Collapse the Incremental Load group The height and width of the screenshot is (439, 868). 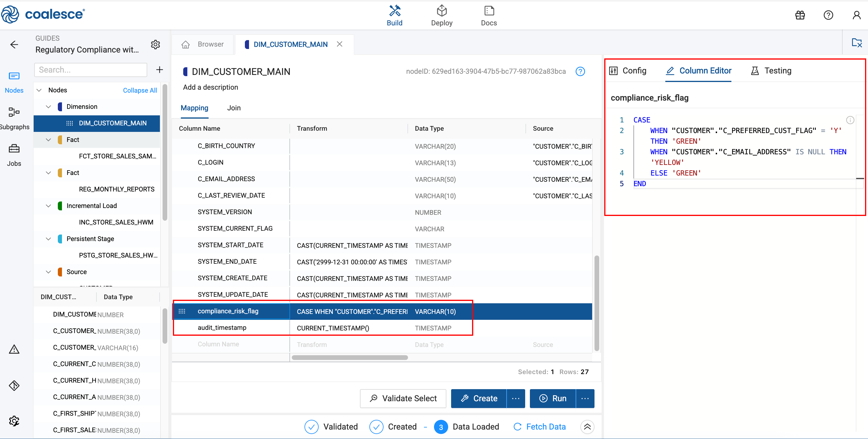48,206
